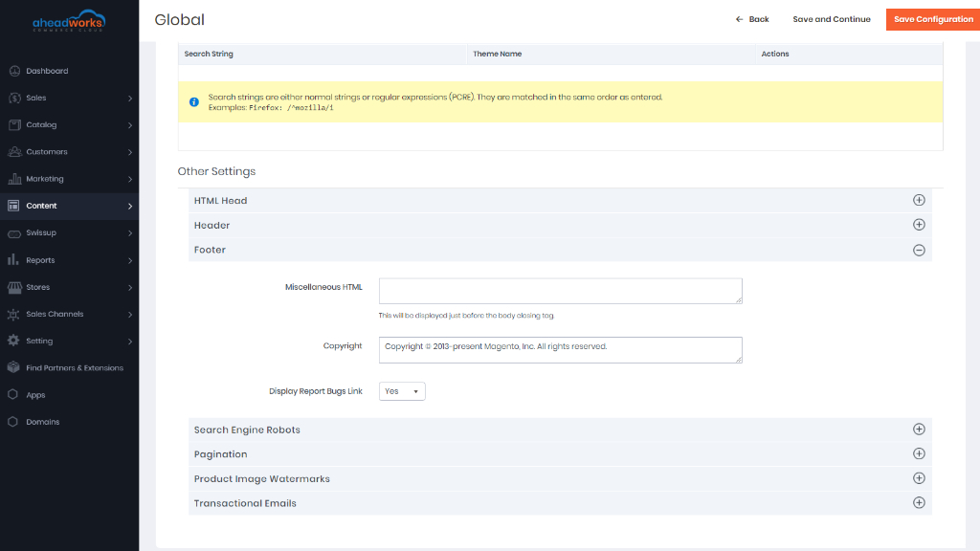The height and width of the screenshot is (551, 980).
Task: Click Save Configuration button
Action: [x=933, y=19]
